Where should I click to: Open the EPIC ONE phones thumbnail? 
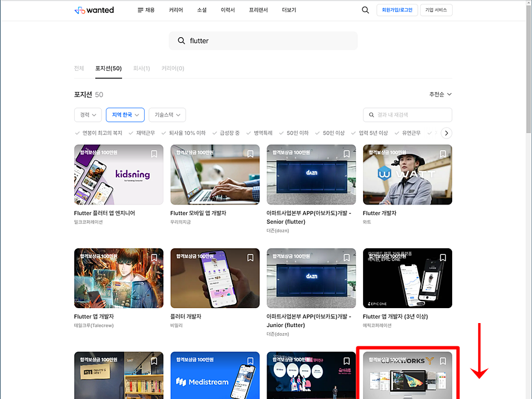pyautogui.click(x=407, y=278)
